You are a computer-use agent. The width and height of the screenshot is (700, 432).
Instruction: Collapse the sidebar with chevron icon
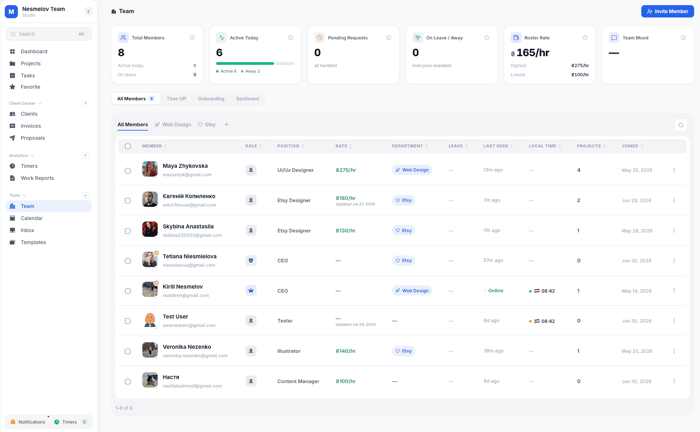(x=88, y=12)
